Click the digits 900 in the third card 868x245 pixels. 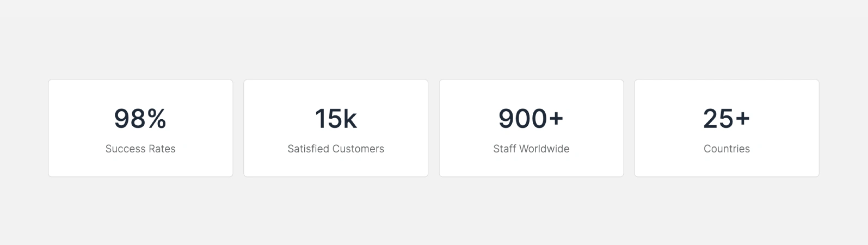[522, 119]
